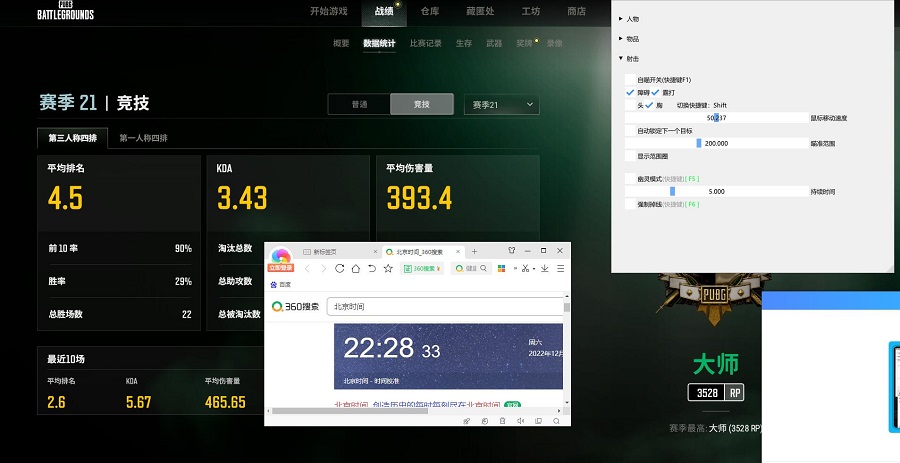Screen dimensions: 900x463
Task: Switch to the 数据统计 sub-tab
Action: click(x=379, y=43)
